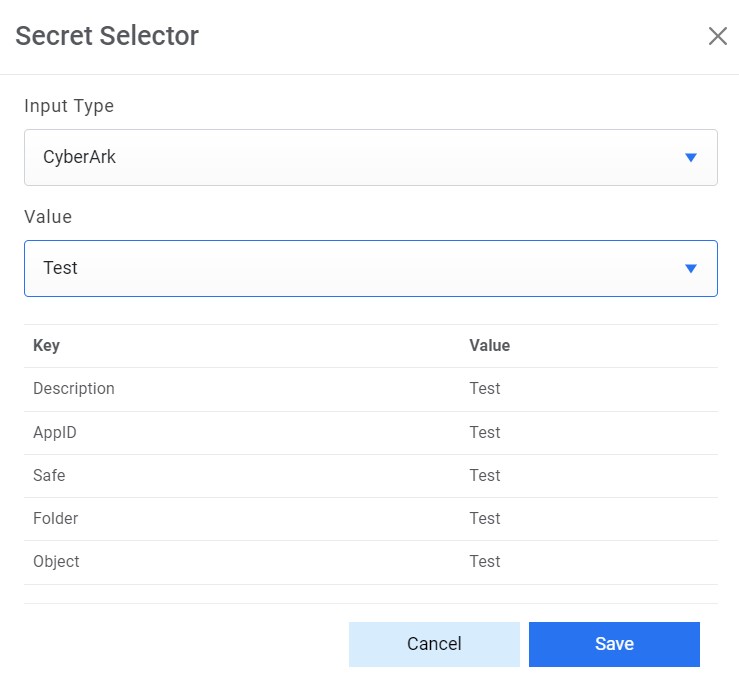Select the Safe row key
The width and height of the screenshot is (739, 696).
(x=49, y=476)
